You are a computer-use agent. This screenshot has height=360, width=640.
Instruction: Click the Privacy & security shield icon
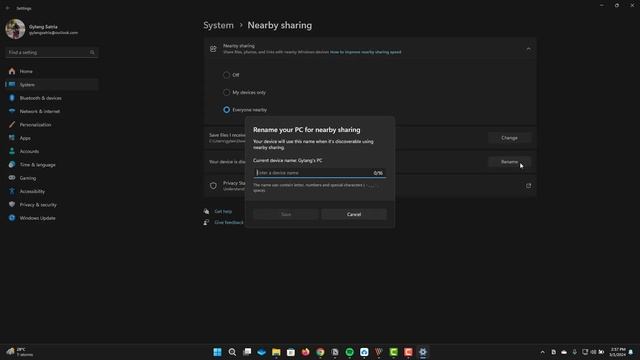point(12,205)
